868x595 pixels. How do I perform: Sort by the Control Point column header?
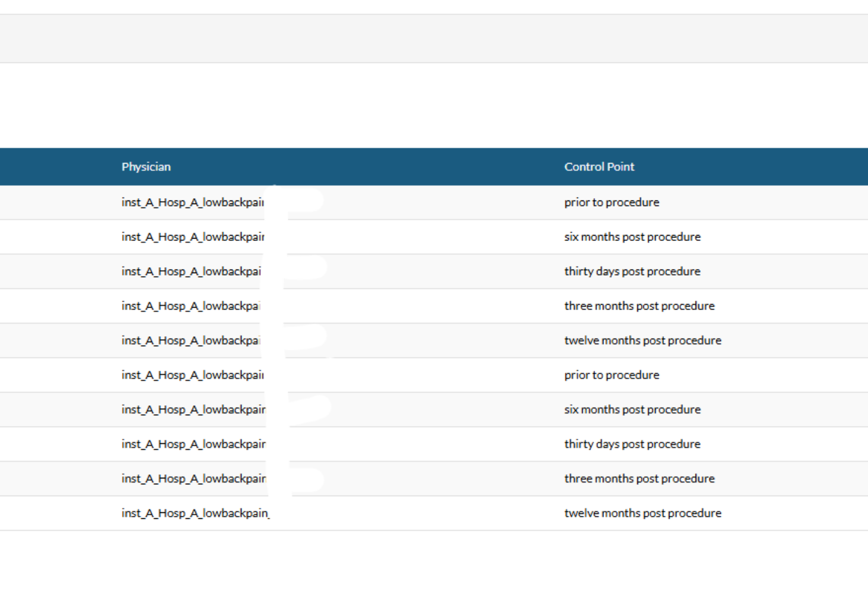599,167
